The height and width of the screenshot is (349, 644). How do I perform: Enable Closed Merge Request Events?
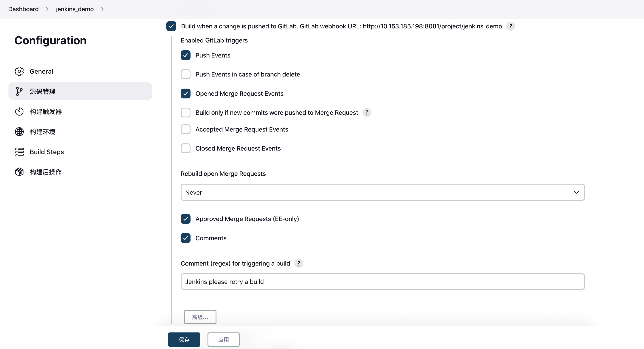click(186, 148)
